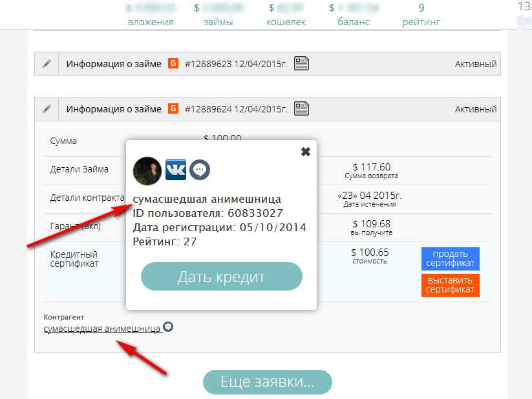532x399 pixels.
Task: Click orange G badge of loan #12889624
Action: [x=173, y=108]
